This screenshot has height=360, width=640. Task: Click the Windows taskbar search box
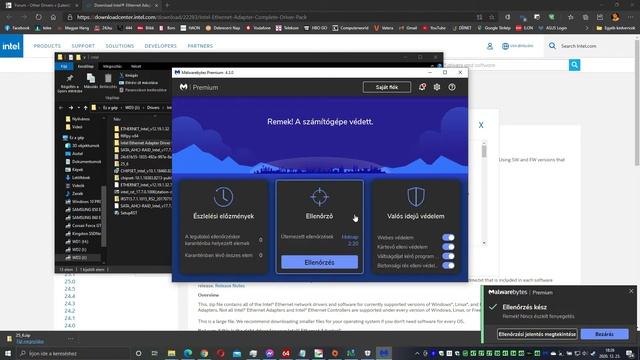(73, 353)
